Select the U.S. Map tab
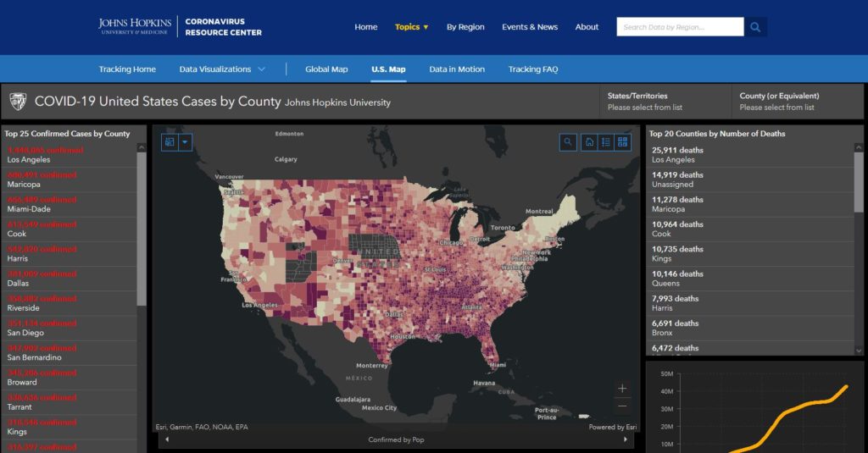The image size is (868, 453). pyautogui.click(x=388, y=69)
